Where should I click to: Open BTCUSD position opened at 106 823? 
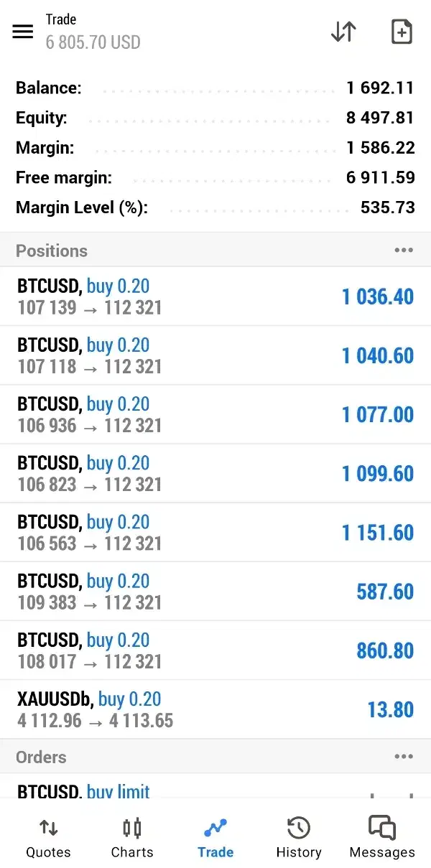coord(215,473)
